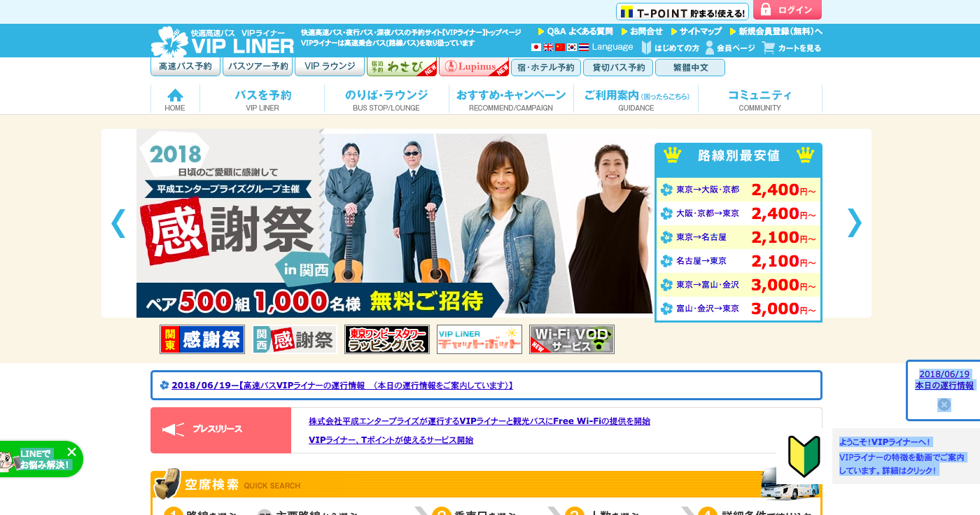This screenshot has height=515, width=980.
Task: Select the Thai flag language
Action: pyautogui.click(x=584, y=48)
